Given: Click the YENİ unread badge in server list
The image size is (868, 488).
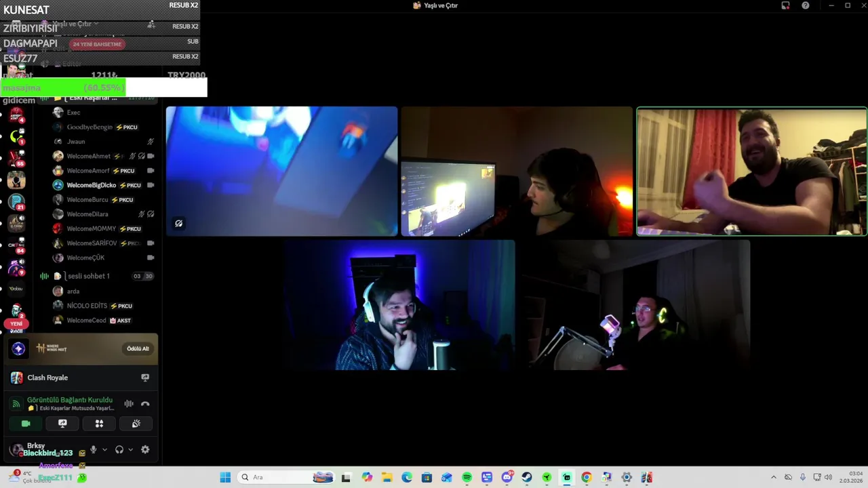Looking at the screenshot, I should (16, 324).
